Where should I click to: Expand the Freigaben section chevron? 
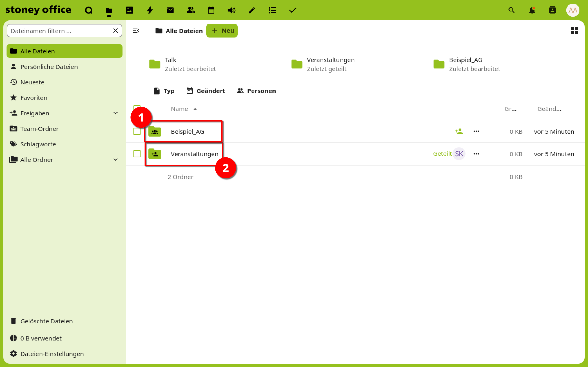tap(116, 113)
